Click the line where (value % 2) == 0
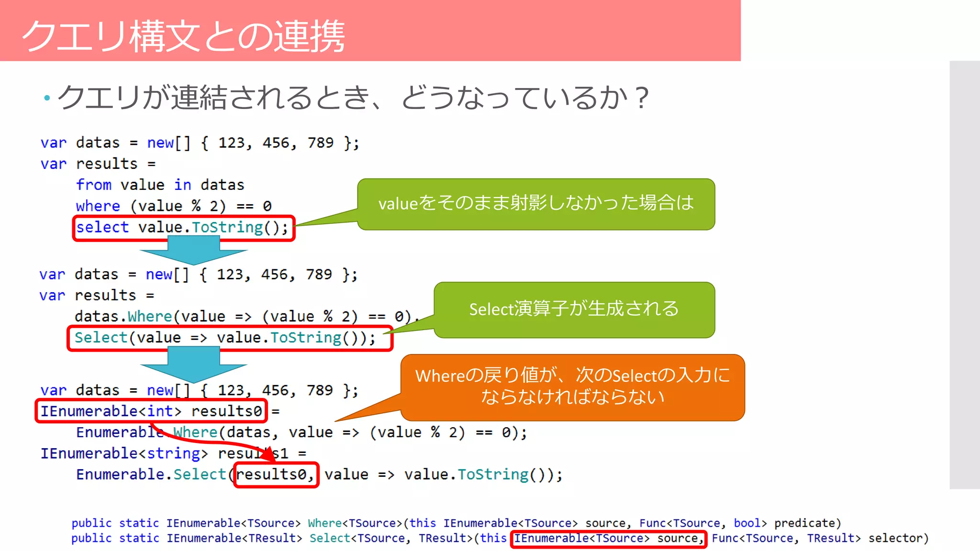This screenshot has height=551, width=980. 174,206
